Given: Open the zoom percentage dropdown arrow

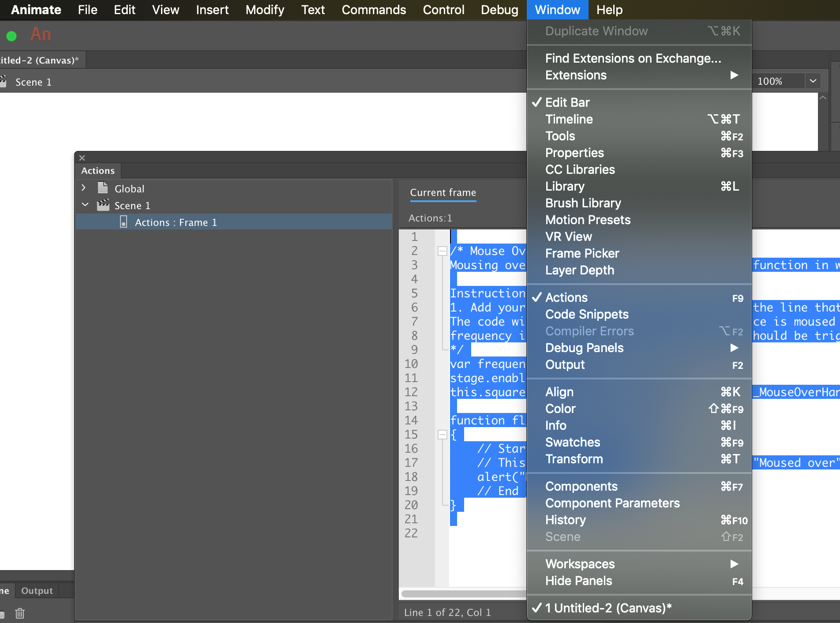Looking at the screenshot, I should click(x=813, y=81).
